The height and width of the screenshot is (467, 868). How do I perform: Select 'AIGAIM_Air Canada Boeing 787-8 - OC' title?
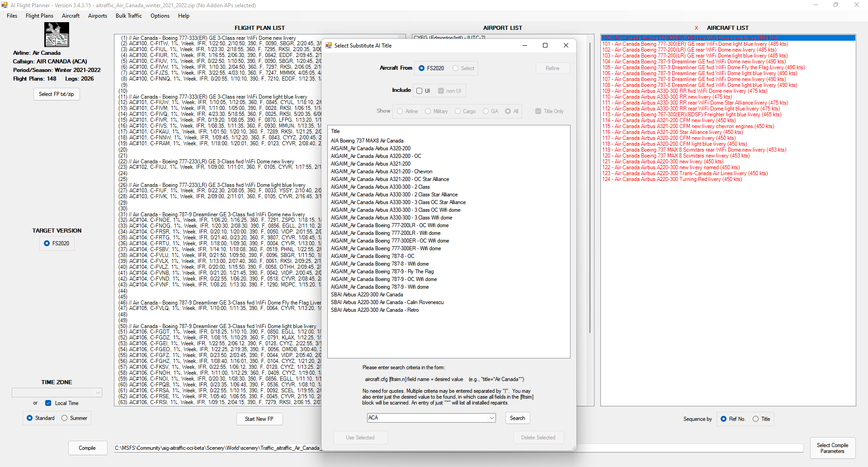(x=373, y=256)
